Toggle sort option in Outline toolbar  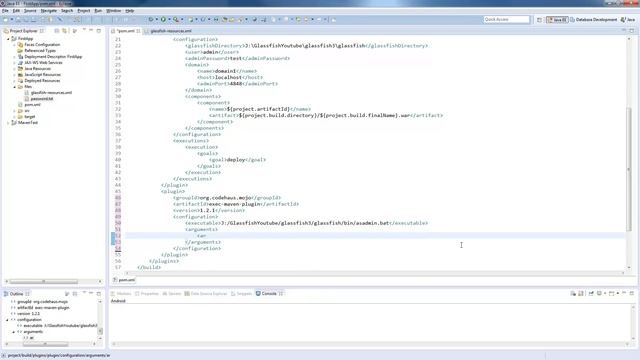tap(67, 294)
